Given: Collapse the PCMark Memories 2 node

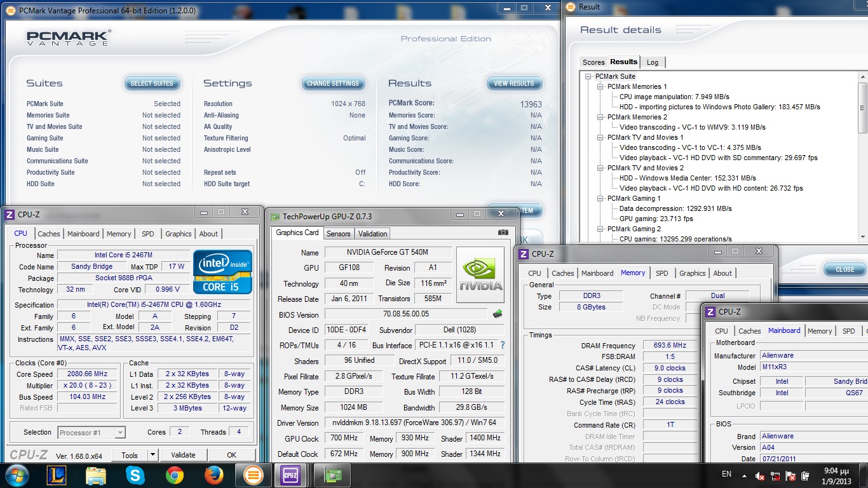Looking at the screenshot, I should [x=600, y=117].
